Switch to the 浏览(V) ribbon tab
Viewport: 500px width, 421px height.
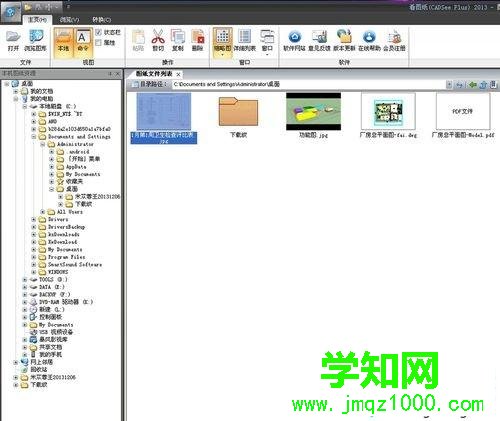pos(69,20)
